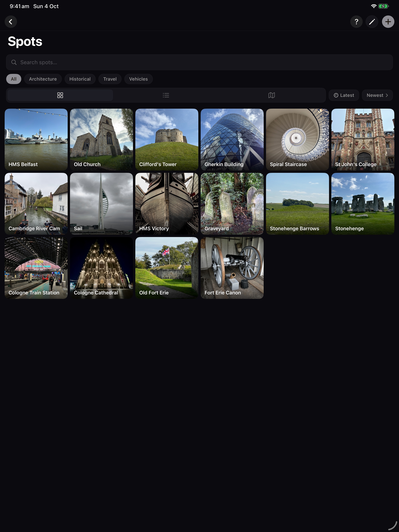Switch to grid view icon
Image resolution: width=399 pixels, height=532 pixels.
(60, 95)
